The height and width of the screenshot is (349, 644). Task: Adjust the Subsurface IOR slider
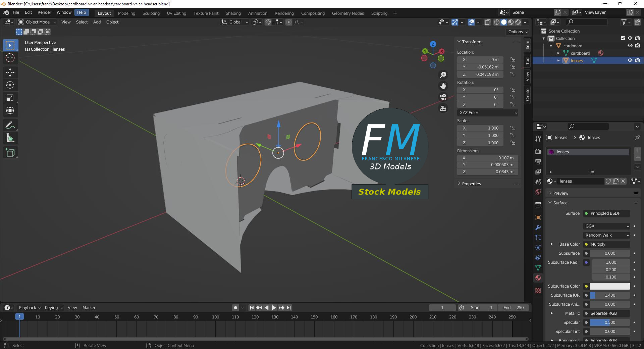click(610, 295)
